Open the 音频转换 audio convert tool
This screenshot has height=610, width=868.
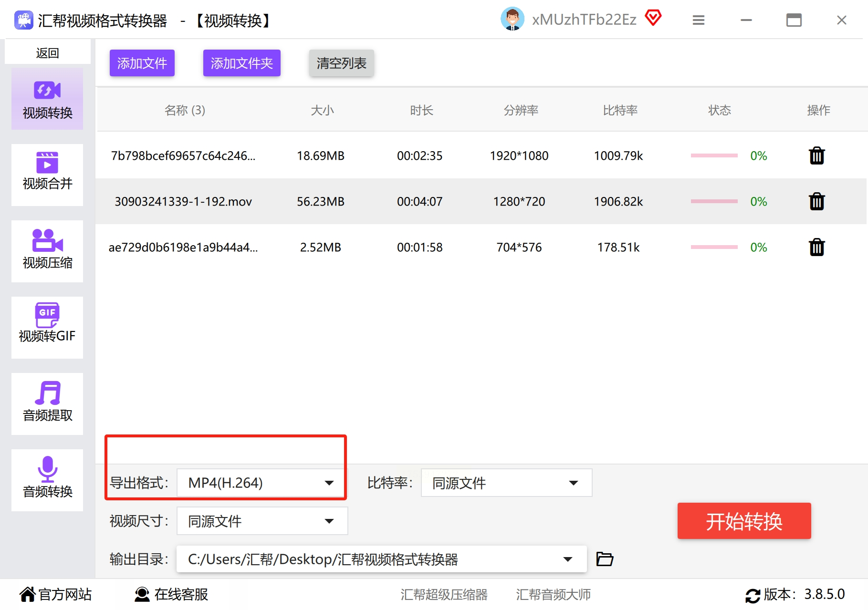point(47,480)
